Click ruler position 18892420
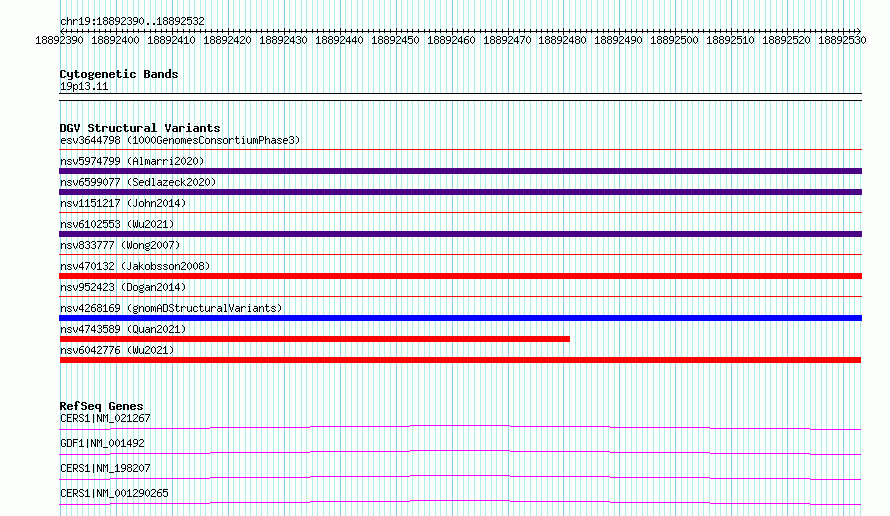Image resolution: width=890 pixels, height=516 pixels. point(227,40)
